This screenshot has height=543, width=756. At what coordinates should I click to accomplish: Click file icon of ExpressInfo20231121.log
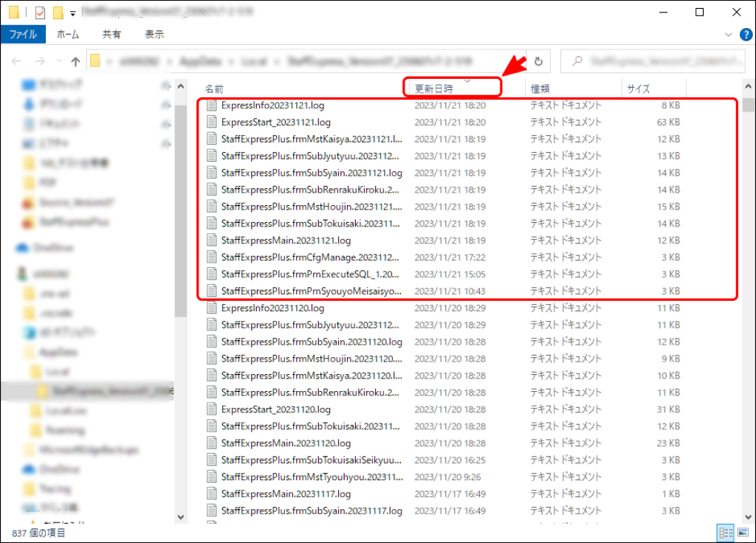211,105
